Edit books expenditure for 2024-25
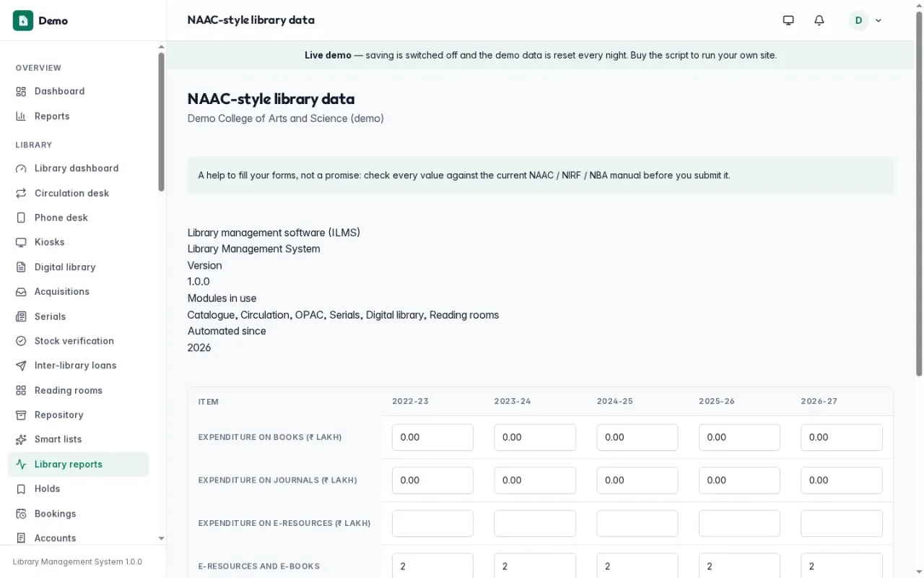Screen dimensions: 924x578 pyautogui.click(x=637, y=437)
